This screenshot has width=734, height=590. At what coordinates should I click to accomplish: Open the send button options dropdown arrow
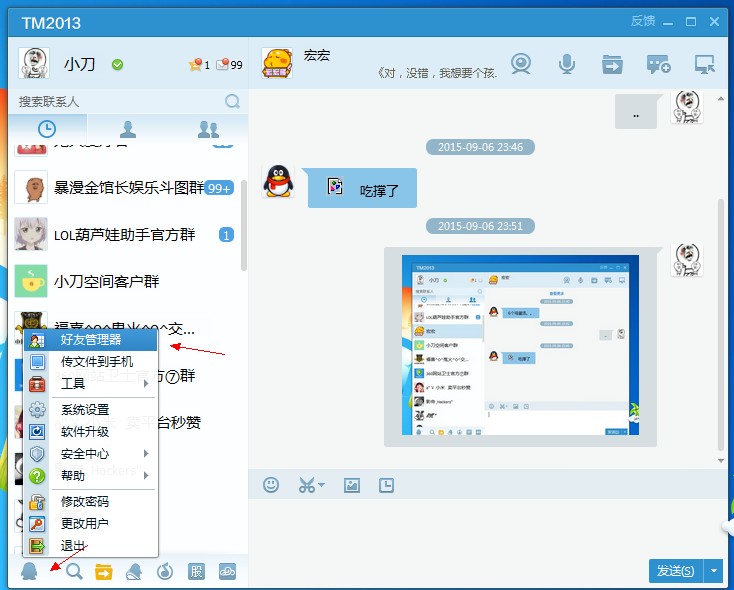[713, 571]
